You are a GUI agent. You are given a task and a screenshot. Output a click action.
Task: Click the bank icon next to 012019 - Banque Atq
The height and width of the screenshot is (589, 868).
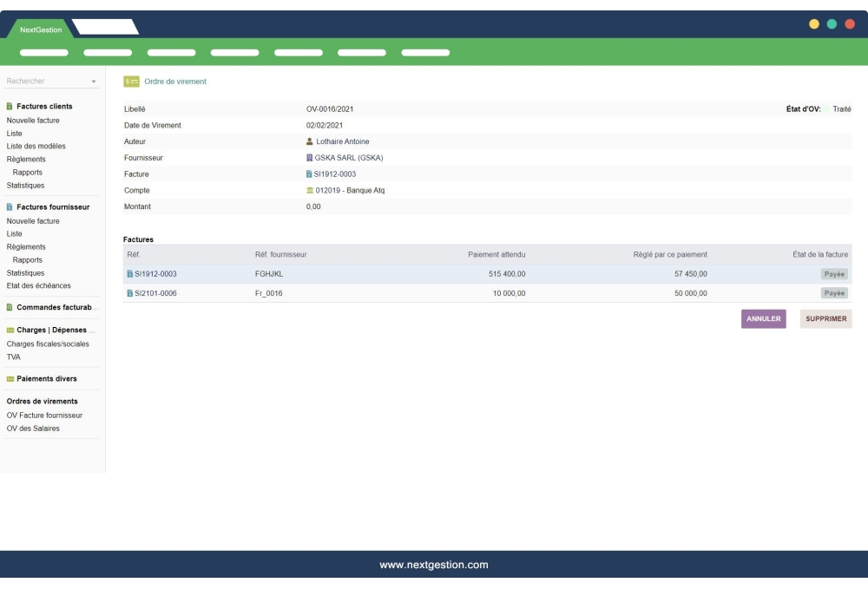(310, 189)
